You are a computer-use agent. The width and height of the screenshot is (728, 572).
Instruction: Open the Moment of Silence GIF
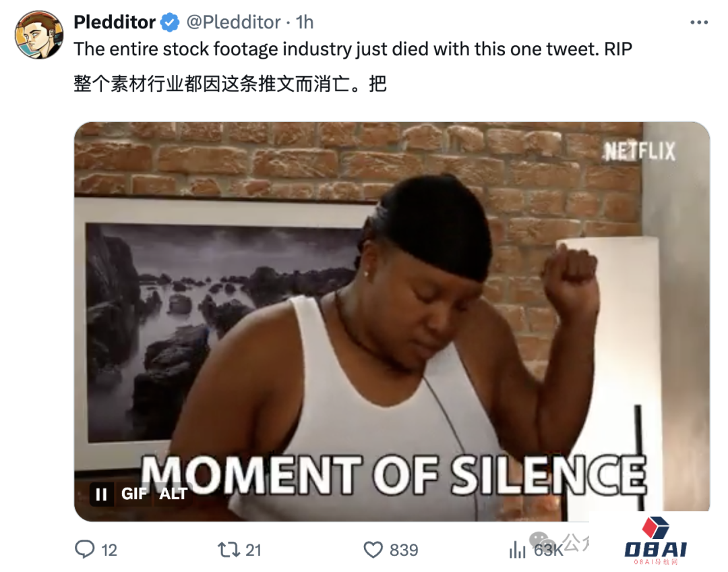pos(392,322)
